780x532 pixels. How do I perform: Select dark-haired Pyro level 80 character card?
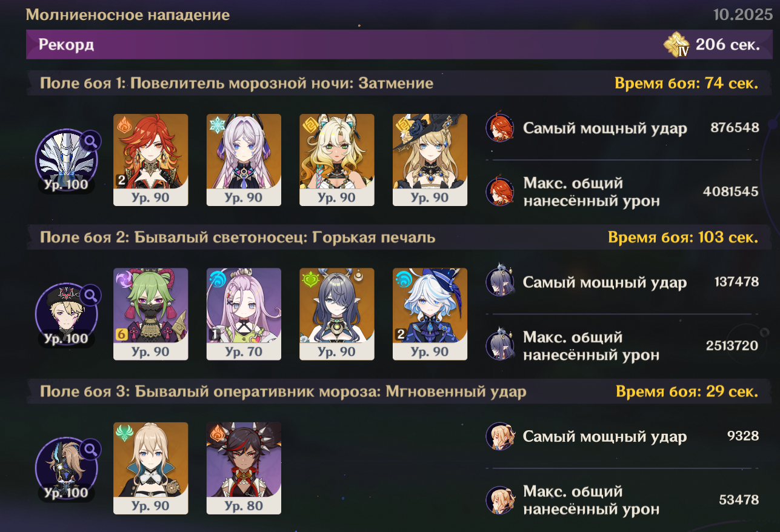(244, 468)
